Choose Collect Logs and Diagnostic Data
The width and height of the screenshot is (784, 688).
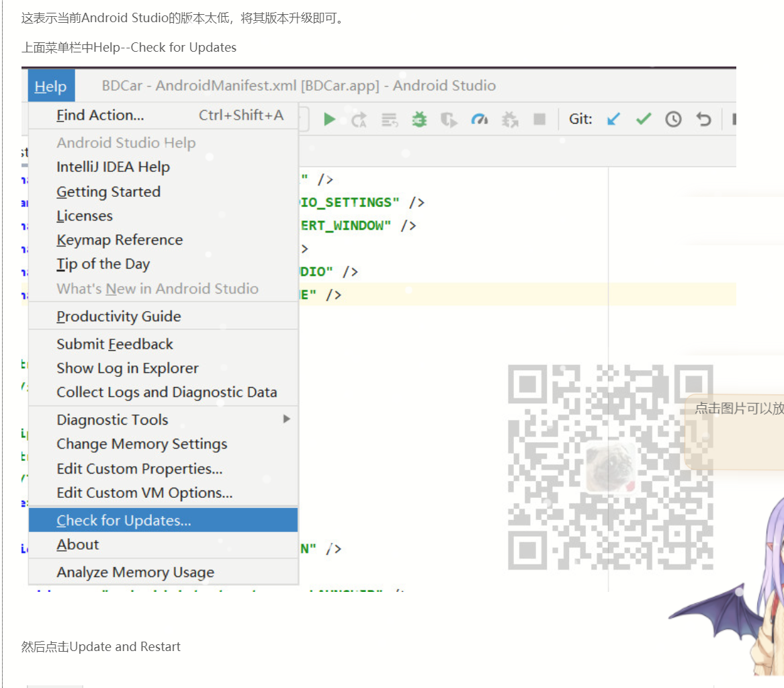163,392
